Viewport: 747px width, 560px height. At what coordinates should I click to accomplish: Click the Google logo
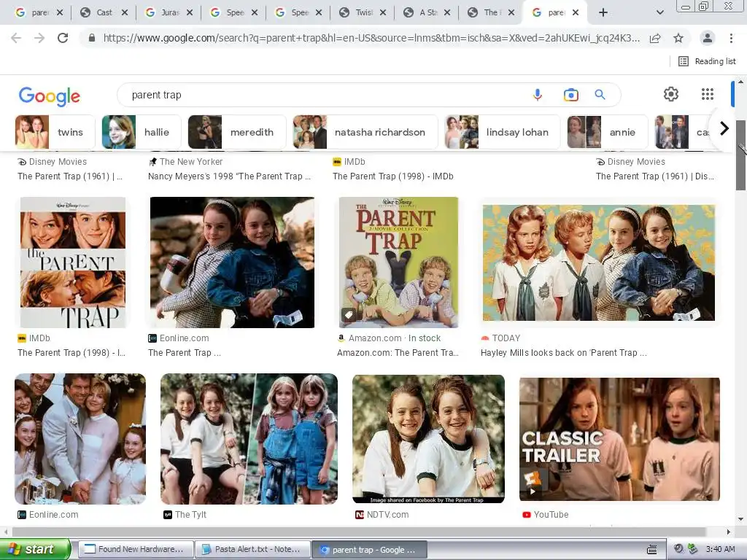pyautogui.click(x=49, y=96)
